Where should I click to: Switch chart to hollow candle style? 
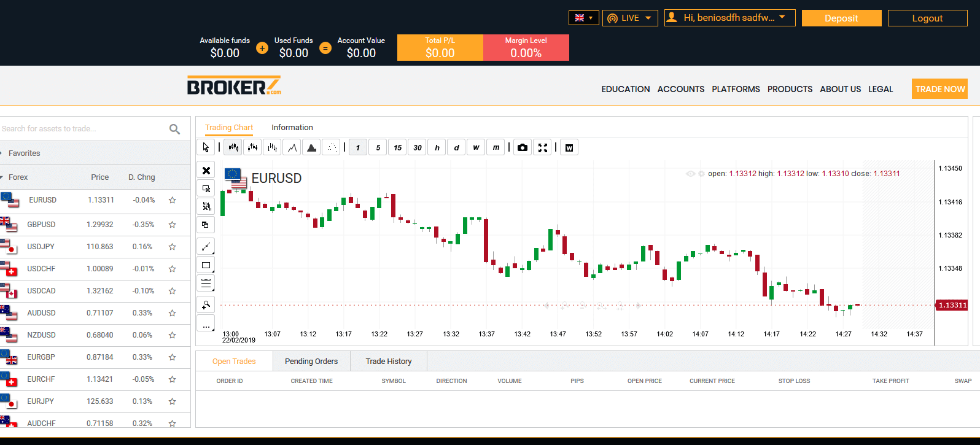252,147
